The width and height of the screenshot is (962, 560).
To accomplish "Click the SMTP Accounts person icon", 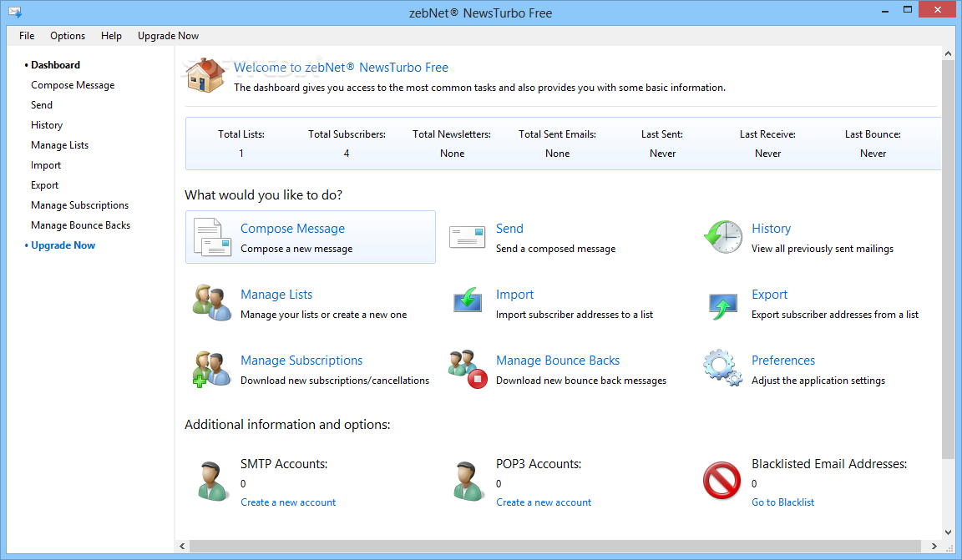I will 212,481.
